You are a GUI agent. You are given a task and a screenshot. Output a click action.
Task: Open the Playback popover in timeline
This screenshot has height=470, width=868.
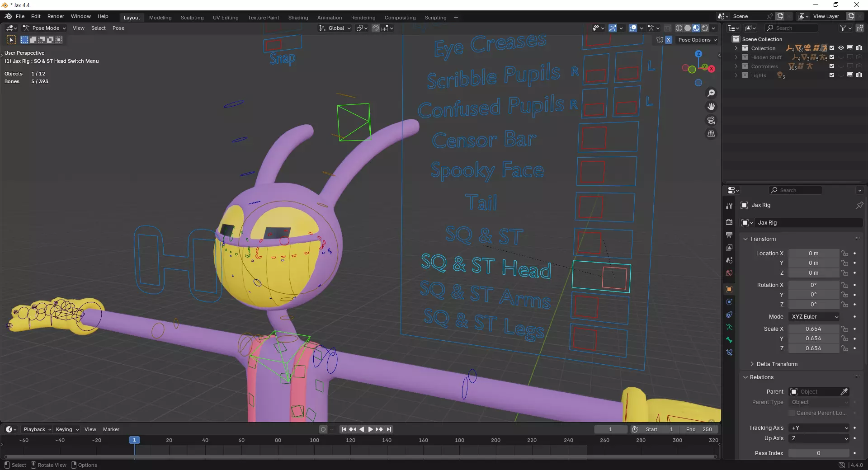point(37,429)
